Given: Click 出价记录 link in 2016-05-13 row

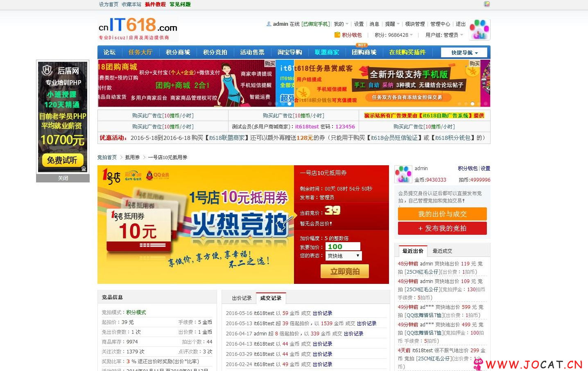Looking at the screenshot, I should (366, 324).
